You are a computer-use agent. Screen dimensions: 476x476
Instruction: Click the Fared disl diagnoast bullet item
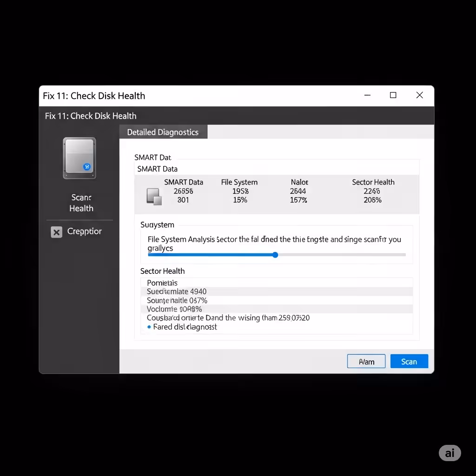182,327
